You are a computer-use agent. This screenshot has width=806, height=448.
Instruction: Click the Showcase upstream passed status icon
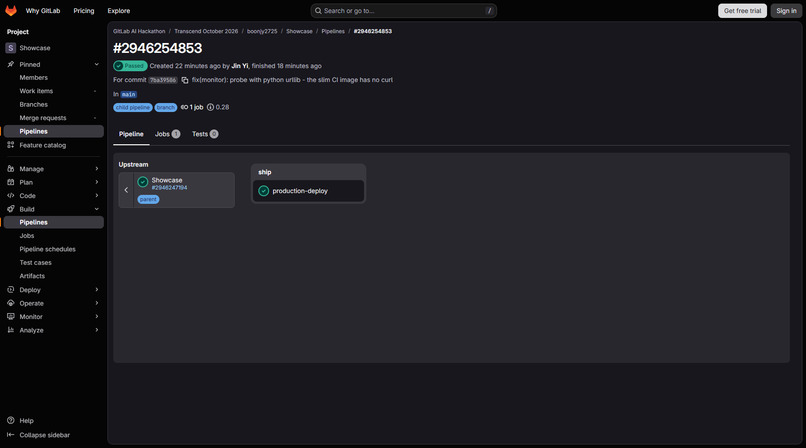coord(142,181)
